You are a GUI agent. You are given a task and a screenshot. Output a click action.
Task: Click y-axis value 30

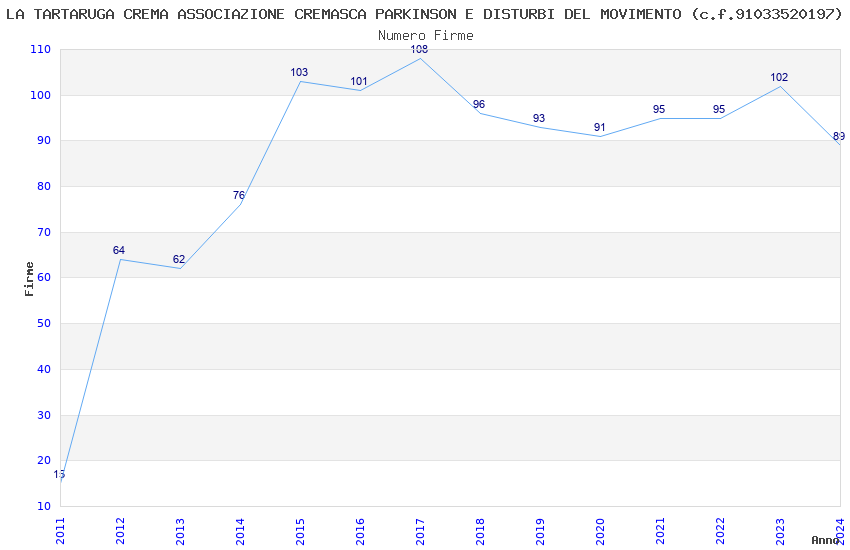pyautogui.click(x=44, y=415)
